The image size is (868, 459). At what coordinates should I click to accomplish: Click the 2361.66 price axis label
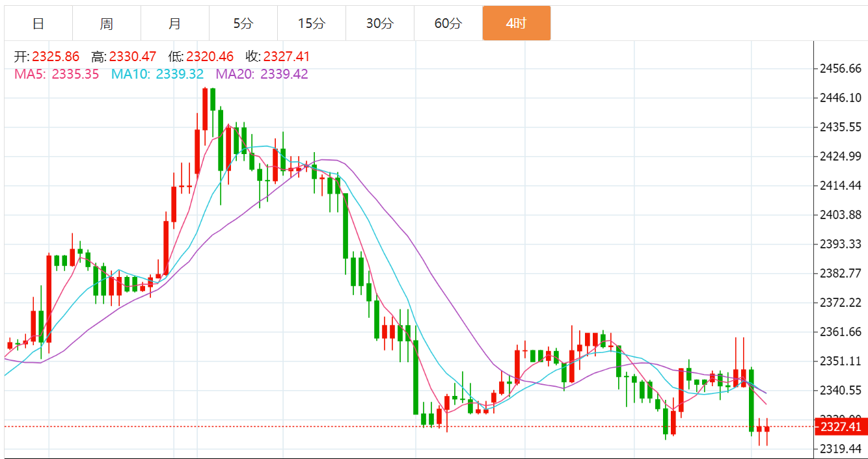click(840, 332)
